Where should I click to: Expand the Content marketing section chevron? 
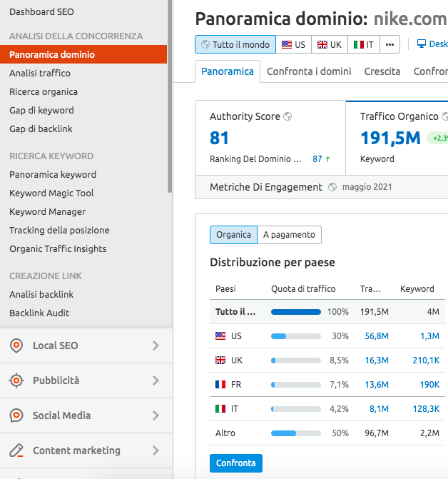pyautogui.click(x=156, y=450)
